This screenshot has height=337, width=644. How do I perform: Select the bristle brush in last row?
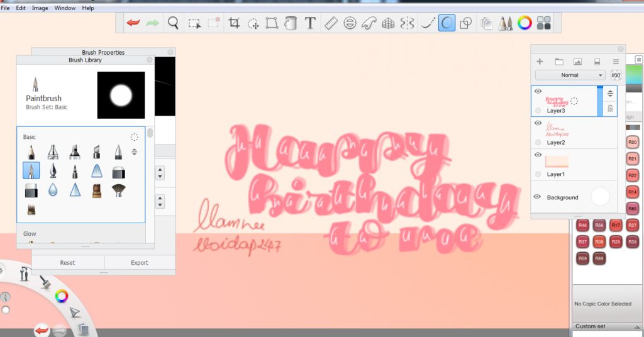(x=31, y=209)
